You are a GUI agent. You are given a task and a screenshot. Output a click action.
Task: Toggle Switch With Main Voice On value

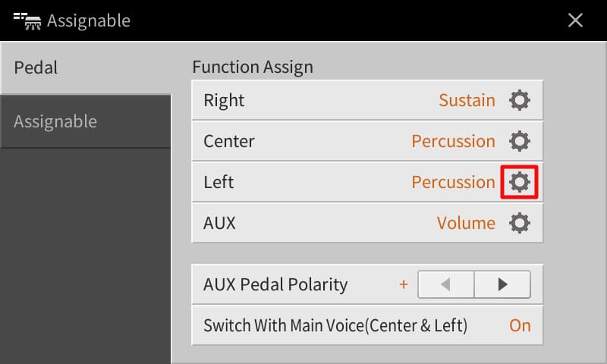tap(520, 326)
